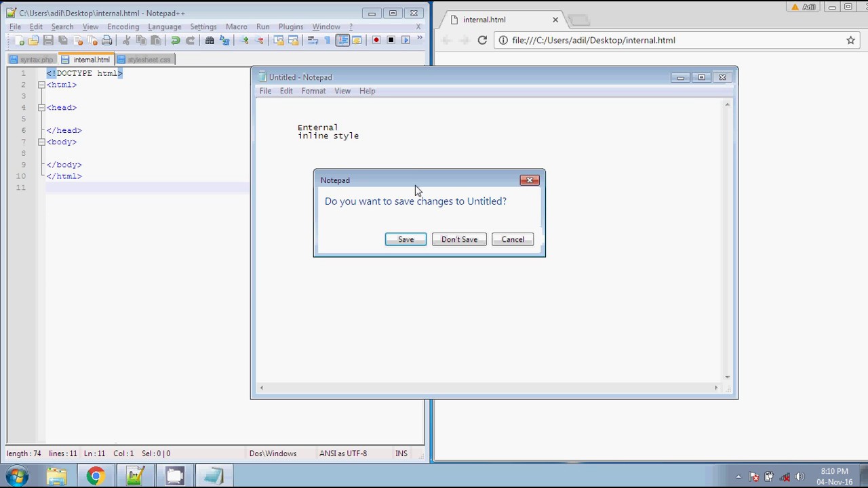
Task: Toggle the Indent Guide toolbar button
Action: 342,41
